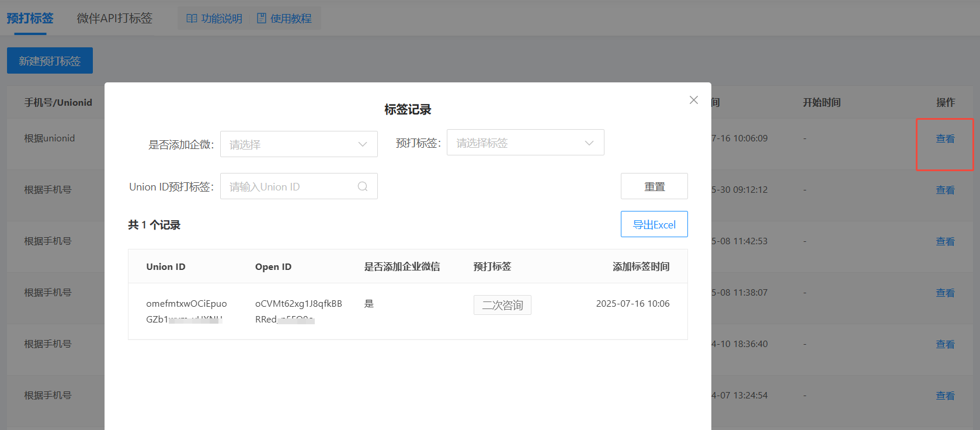980x430 pixels.
Task: Click chevron arrow of 请选择标签 dropdown
Action: point(589,143)
